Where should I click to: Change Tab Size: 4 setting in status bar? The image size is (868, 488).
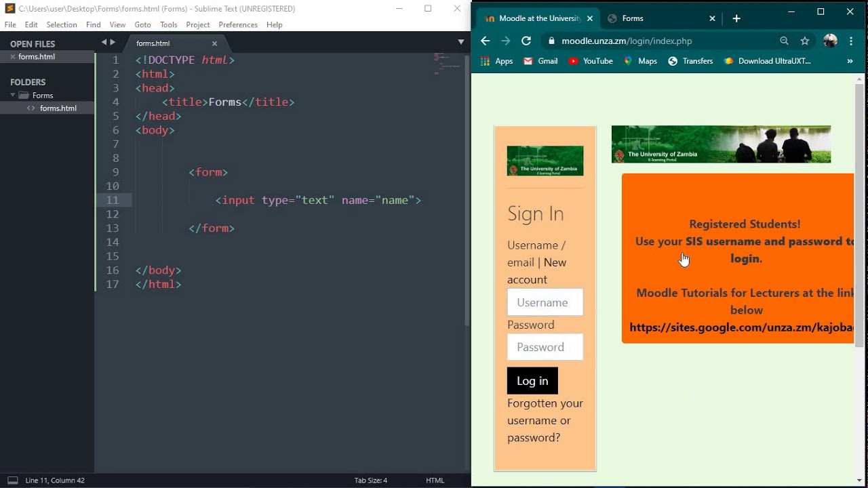pos(371,481)
